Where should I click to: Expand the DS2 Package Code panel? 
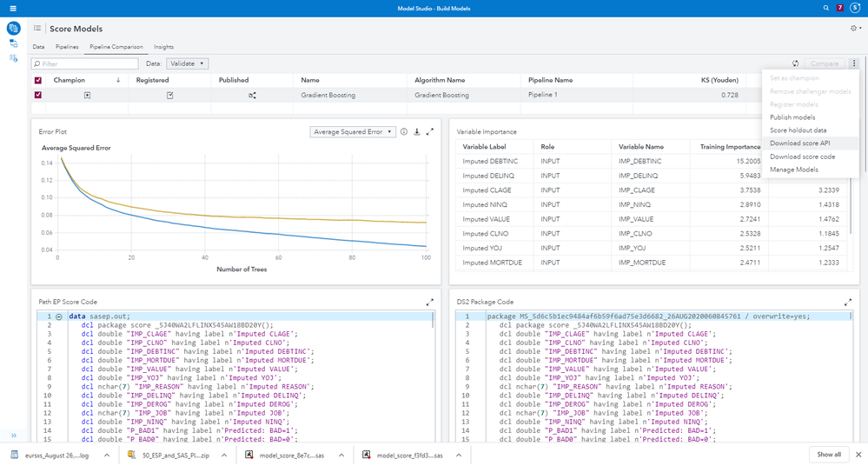pyautogui.click(x=847, y=302)
